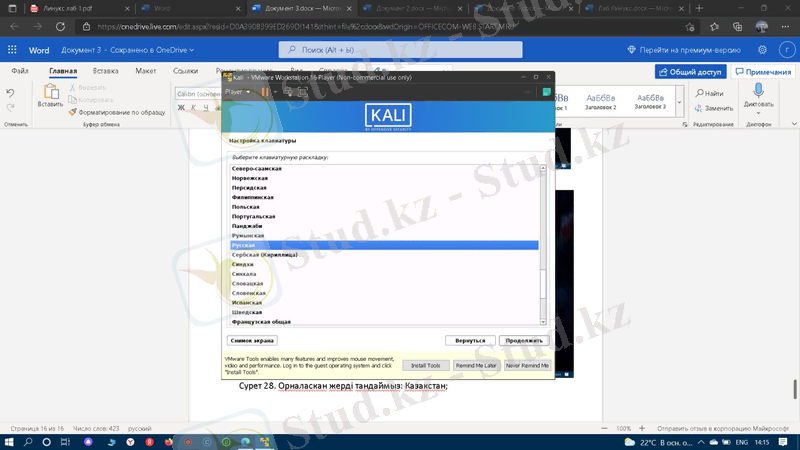
Task: Switch to the Вставка ribbon tab
Action: point(105,71)
